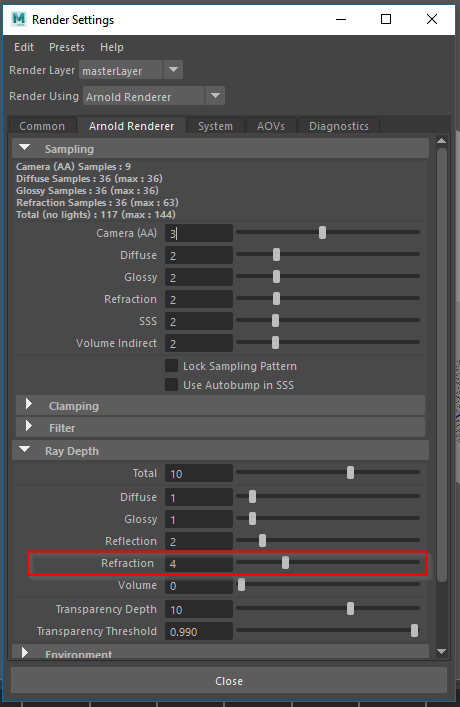460x707 pixels.
Task: Click the Ray Depth Diffuse value field
Action: click(x=199, y=497)
